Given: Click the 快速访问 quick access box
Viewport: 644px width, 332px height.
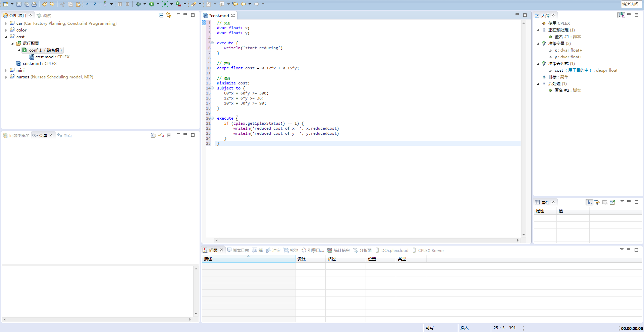Looking at the screenshot, I should [630, 4].
